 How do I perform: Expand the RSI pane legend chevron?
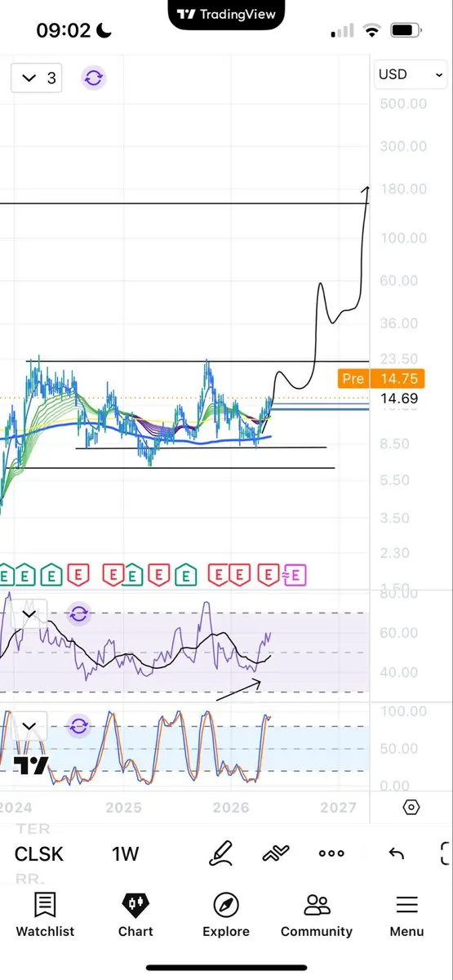tap(29, 613)
